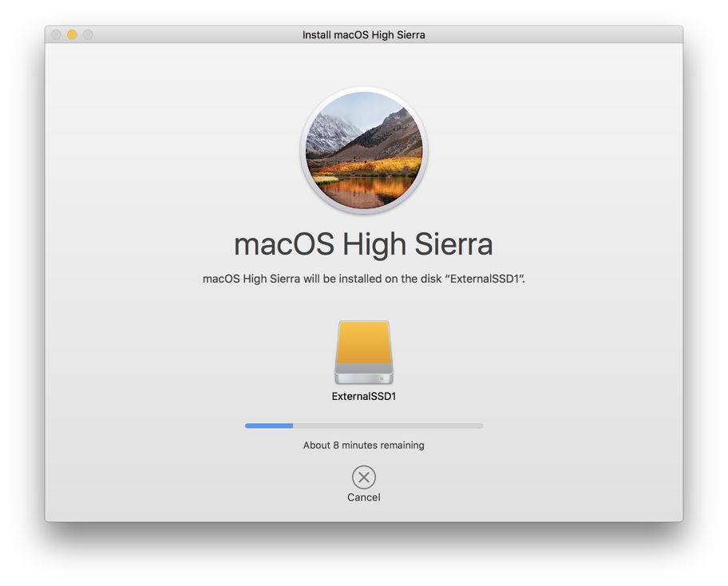The height and width of the screenshot is (586, 728).
Task: Click the X symbol above the Cancel label
Action: [x=364, y=477]
